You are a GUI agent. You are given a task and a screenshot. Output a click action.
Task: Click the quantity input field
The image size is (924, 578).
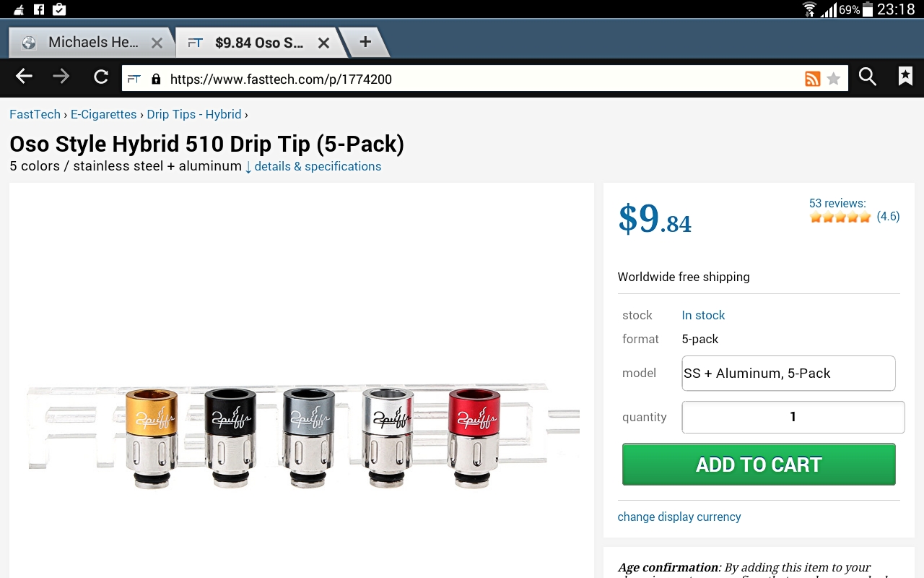click(793, 417)
